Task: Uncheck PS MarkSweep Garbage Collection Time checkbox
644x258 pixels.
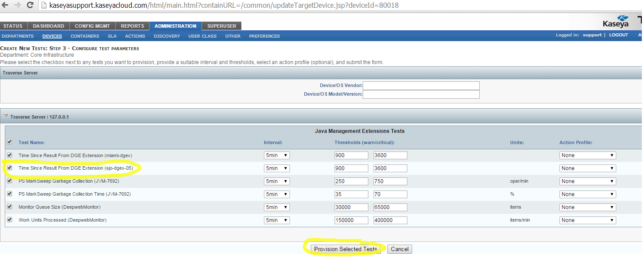Action: [10, 194]
